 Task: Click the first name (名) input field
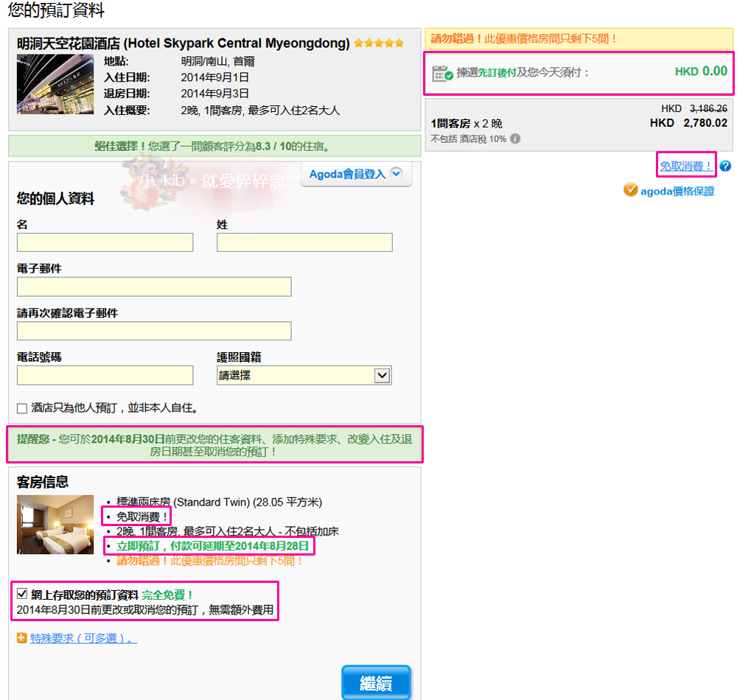[x=105, y=242]
